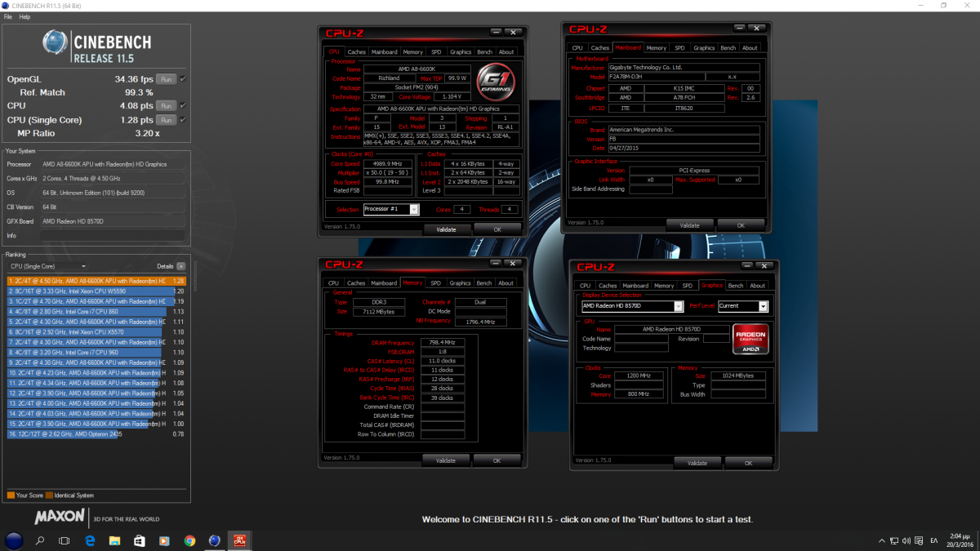Switch to Cinebench via its taskbar icon
This screenshot has width=980, height=551.
click(215, 540)
